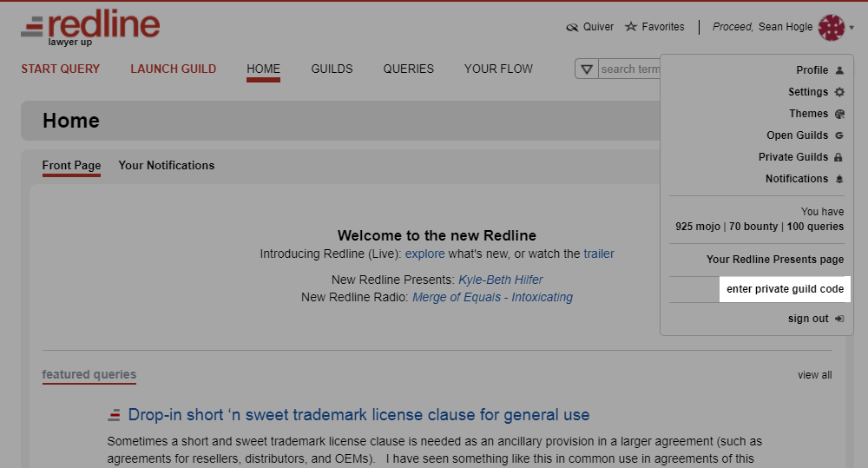Open Your Redline Presents page
868x468 pixels.
775,260
